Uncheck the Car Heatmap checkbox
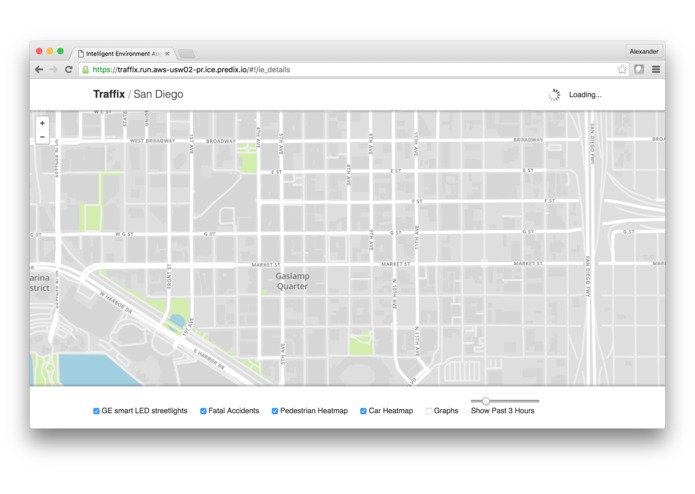695x494 pixels. point(363,411)
